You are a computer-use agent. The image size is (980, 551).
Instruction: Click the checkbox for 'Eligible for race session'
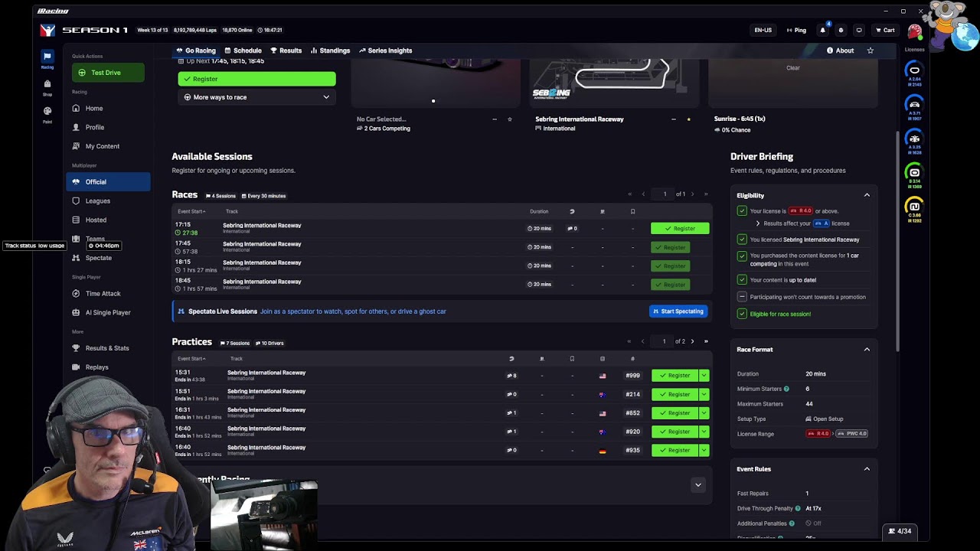[742, 314]
